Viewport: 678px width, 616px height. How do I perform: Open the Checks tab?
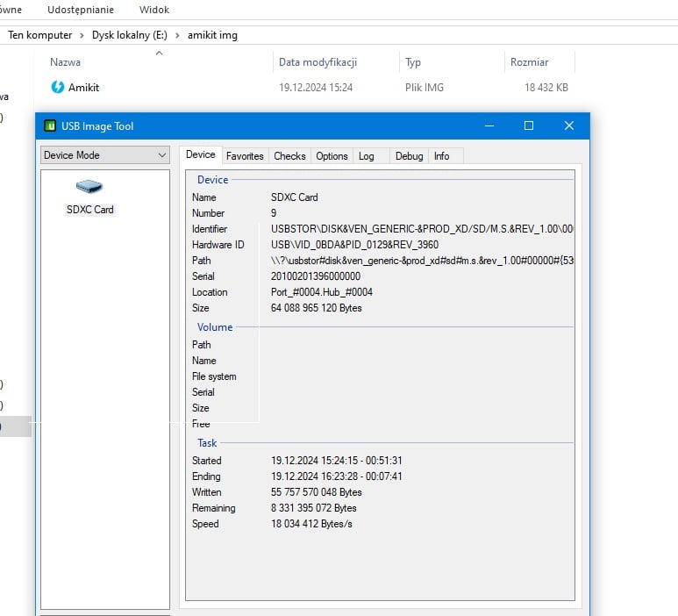pyautogui.click(x=289, y=156)
